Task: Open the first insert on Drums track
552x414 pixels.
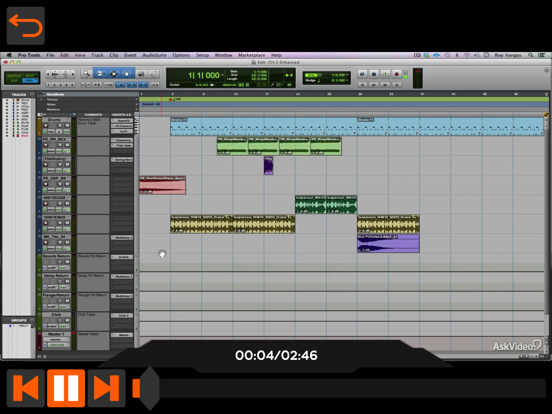Action: coord(122,120)
